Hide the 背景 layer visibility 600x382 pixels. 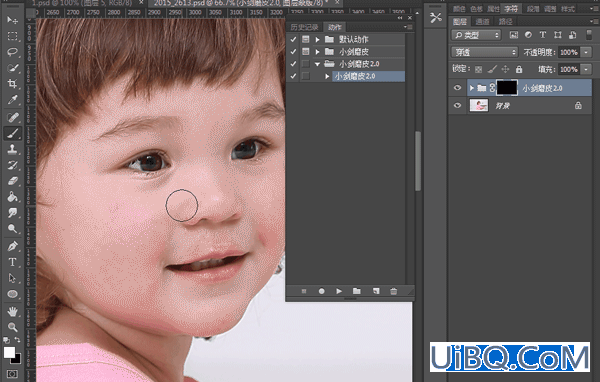click(x=457, y=105)
